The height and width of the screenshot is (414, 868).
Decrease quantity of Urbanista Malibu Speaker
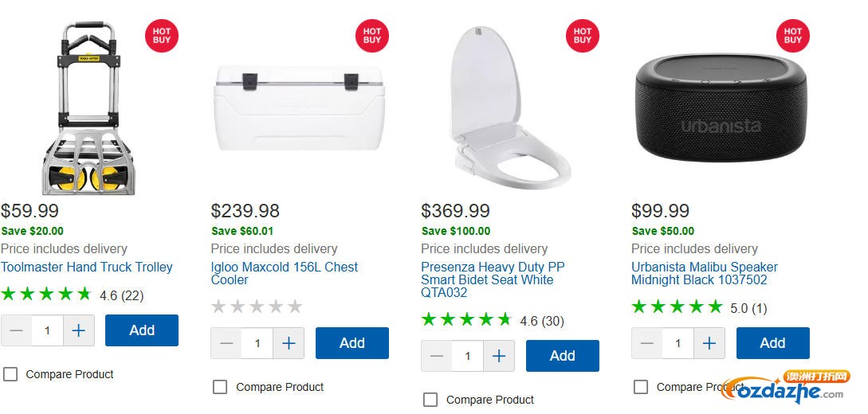click(647, 343)
